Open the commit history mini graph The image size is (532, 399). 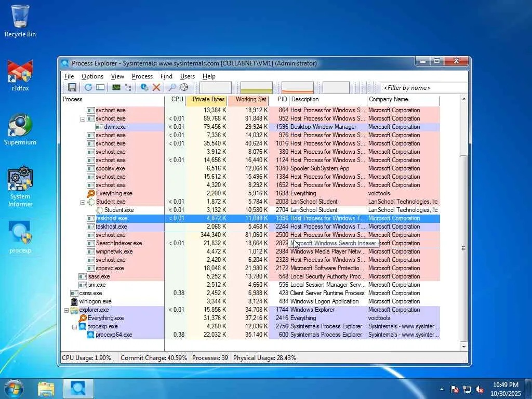(257, 87)
